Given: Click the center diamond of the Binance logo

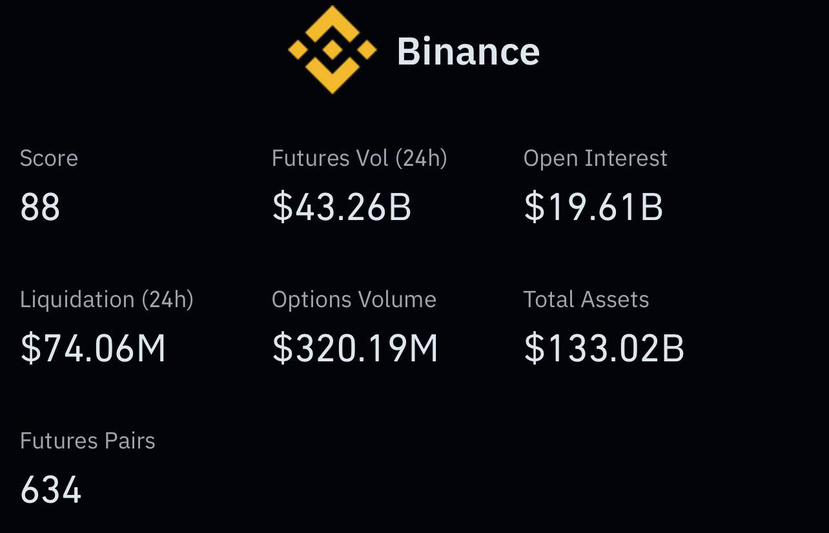Looking at the screenshot, I should (x=332, y=49).
